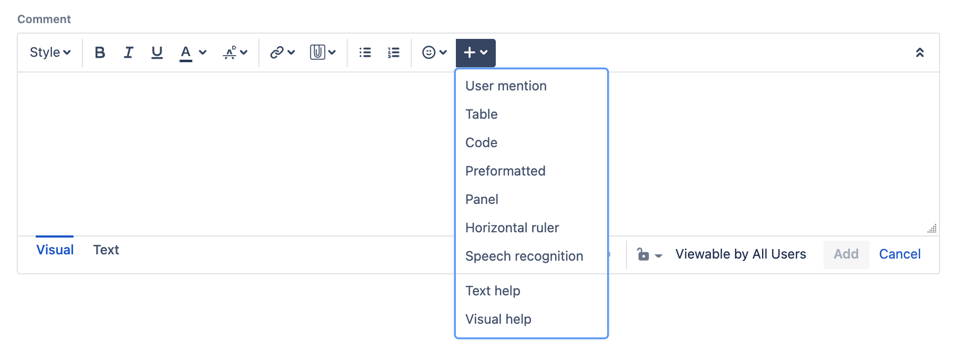Image resolution: width=980 pixels, height=350 pixels.
Task: Close the insert more plus dropdown
Action: click(x=476, y=53)
